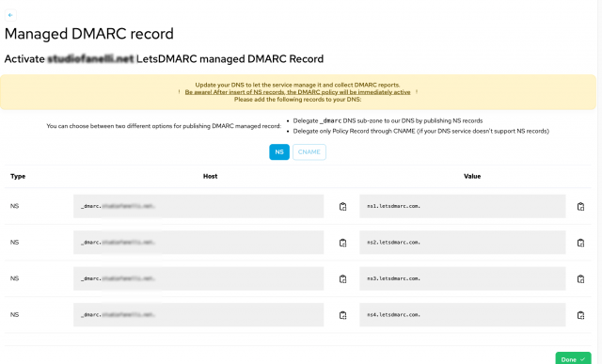Copy ns1.letsdmarc.com value to clipboard
602x364 pixels.
point(580,207)
